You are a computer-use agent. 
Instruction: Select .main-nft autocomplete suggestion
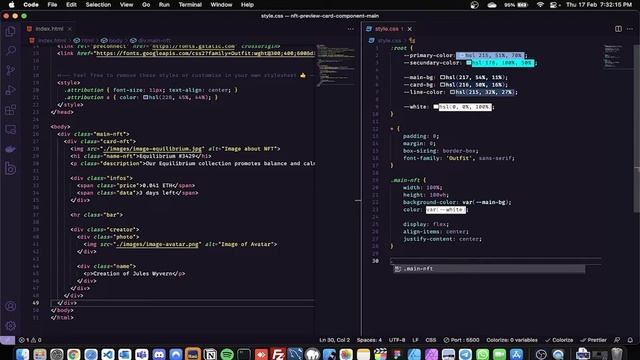(489, 269)
